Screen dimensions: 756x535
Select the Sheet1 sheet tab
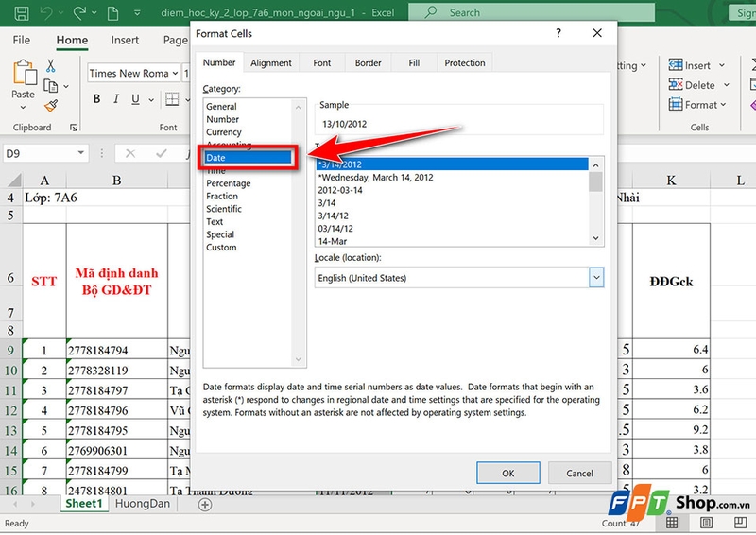pyautogui.click(x=84, y=504)
